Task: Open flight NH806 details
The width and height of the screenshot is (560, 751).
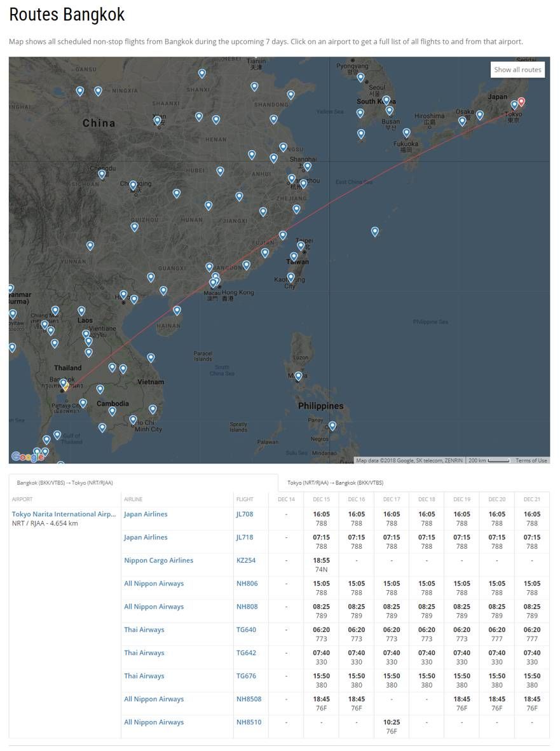Action: click(x=247, y=583)
